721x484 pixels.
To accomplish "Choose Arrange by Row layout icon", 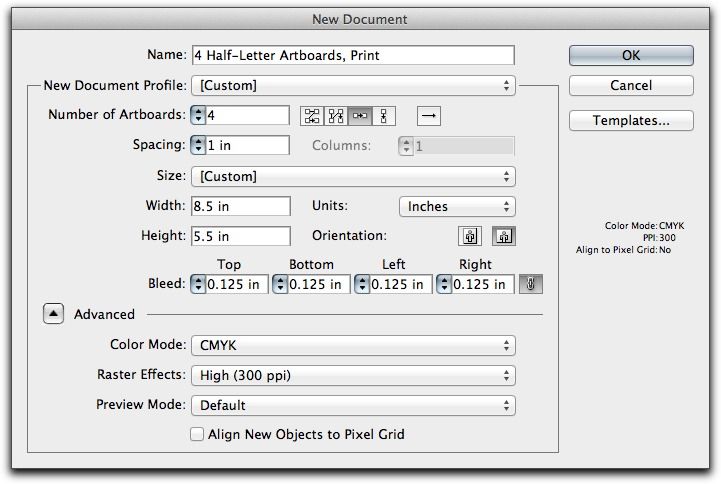I will pyautogui.click(x=360, y=116).
